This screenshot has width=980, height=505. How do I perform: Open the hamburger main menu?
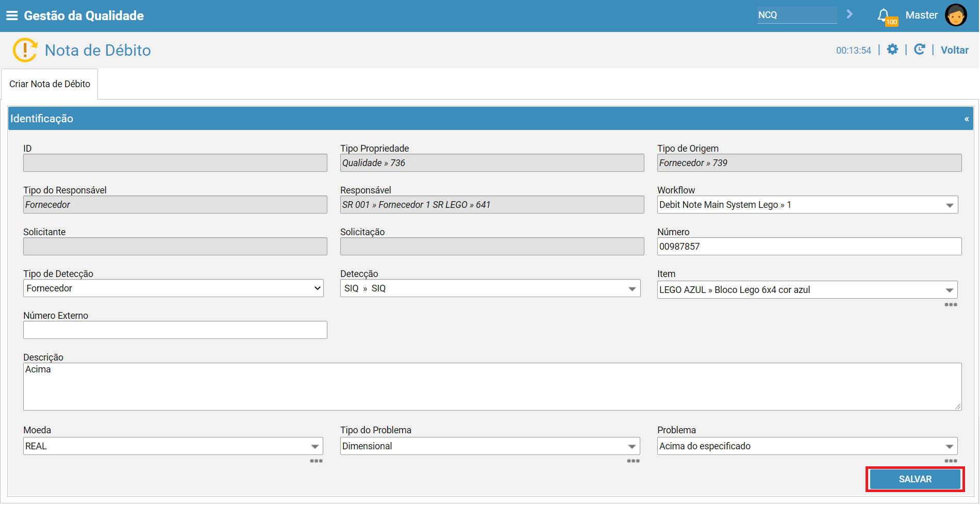[12, 15]
